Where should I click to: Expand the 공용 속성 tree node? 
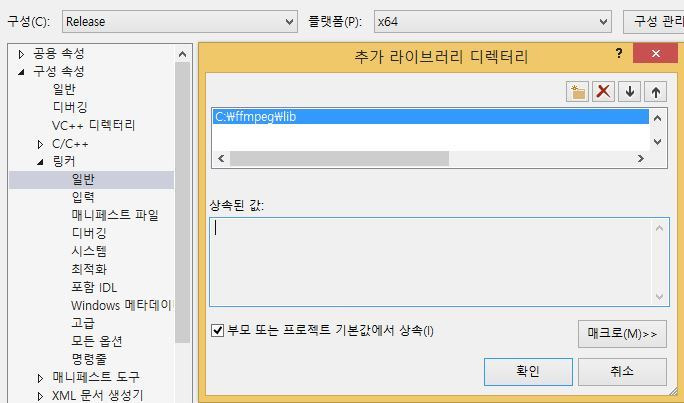point(21,55)
